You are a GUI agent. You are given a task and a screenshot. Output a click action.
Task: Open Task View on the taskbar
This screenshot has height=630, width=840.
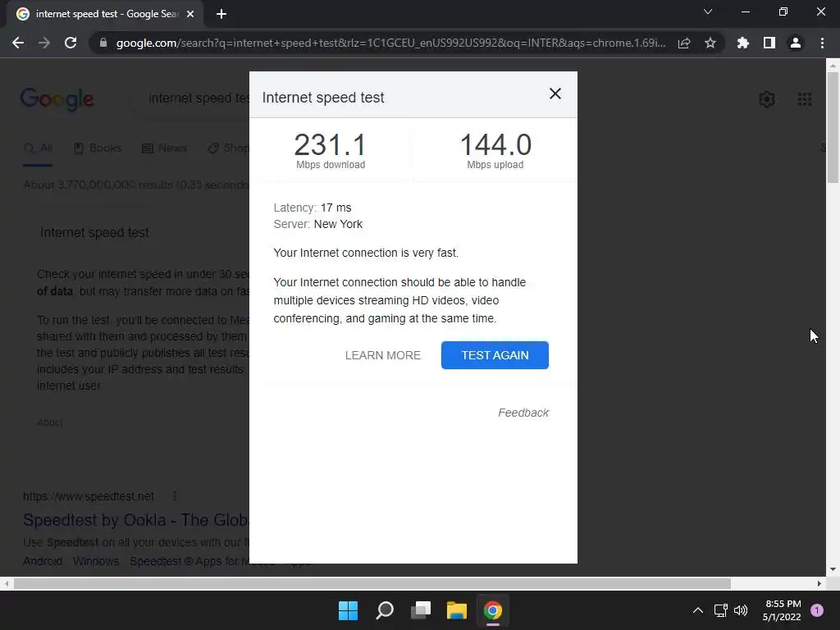[x=421, y=610]
